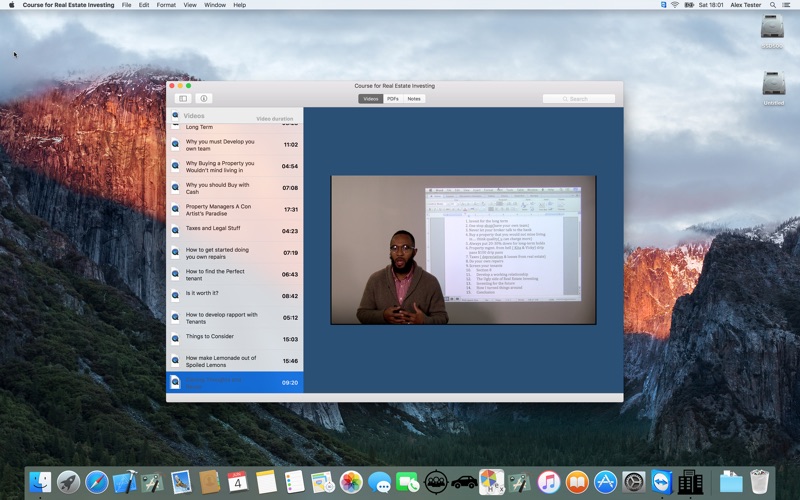Click the Search field
The image size is (800, 500).
(x=579, y=99)
